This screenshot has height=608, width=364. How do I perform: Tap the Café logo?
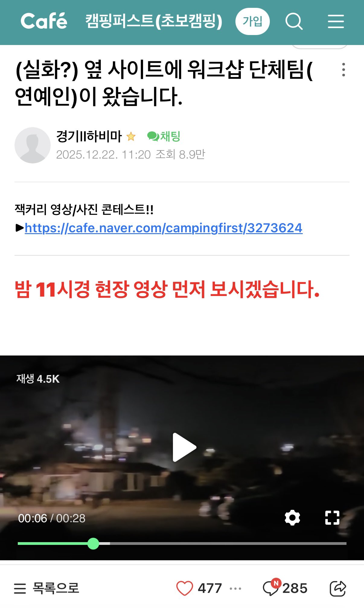coord(44,21)
